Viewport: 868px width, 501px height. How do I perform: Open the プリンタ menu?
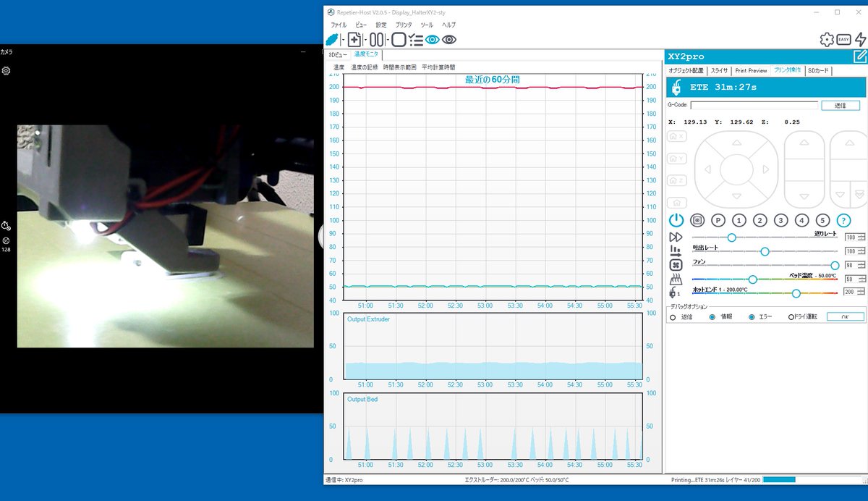[x=404, y=25]
